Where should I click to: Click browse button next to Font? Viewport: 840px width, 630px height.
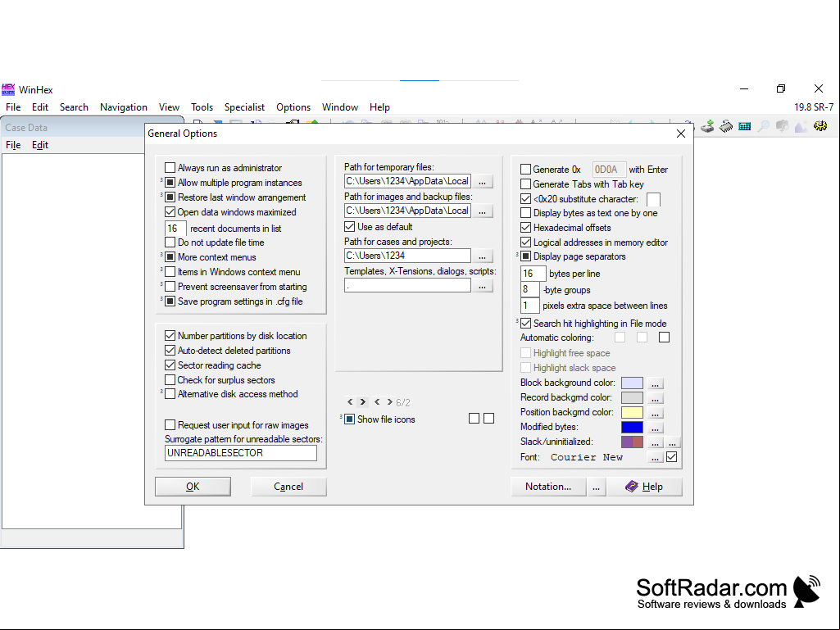(655, 457)
